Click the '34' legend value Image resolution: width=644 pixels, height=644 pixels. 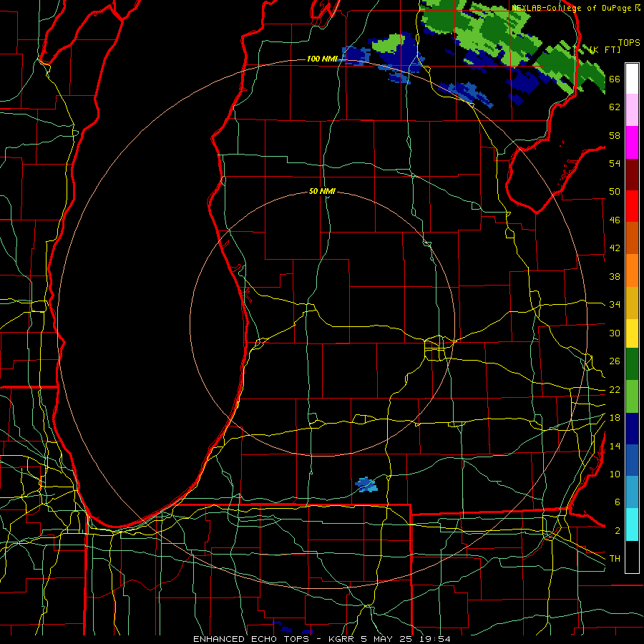tap(615, 305)
